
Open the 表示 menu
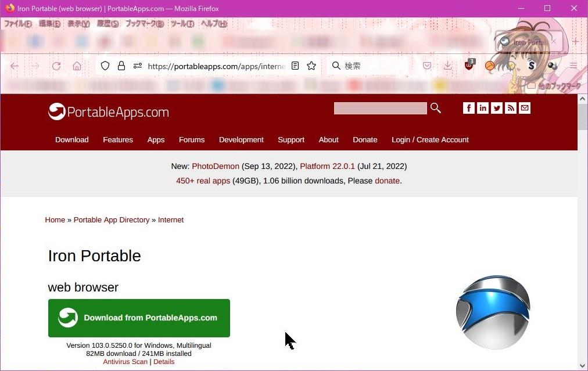coord(79,24)
